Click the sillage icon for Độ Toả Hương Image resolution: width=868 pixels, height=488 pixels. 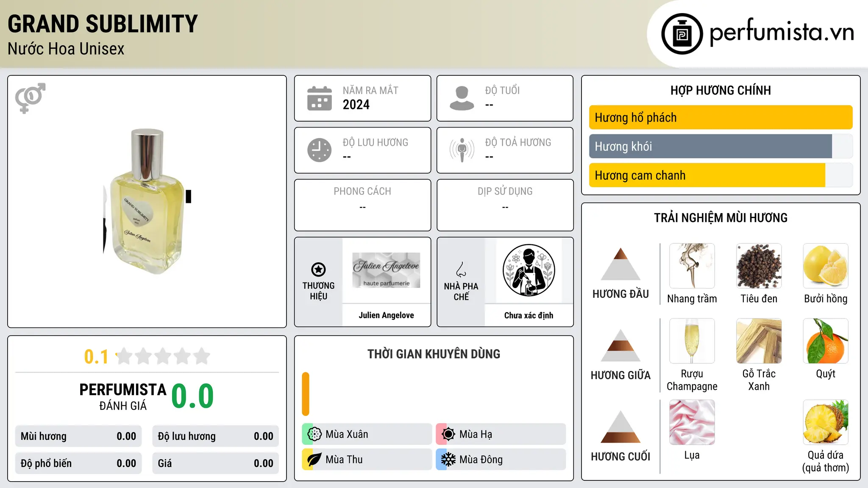tap(462, 150)
